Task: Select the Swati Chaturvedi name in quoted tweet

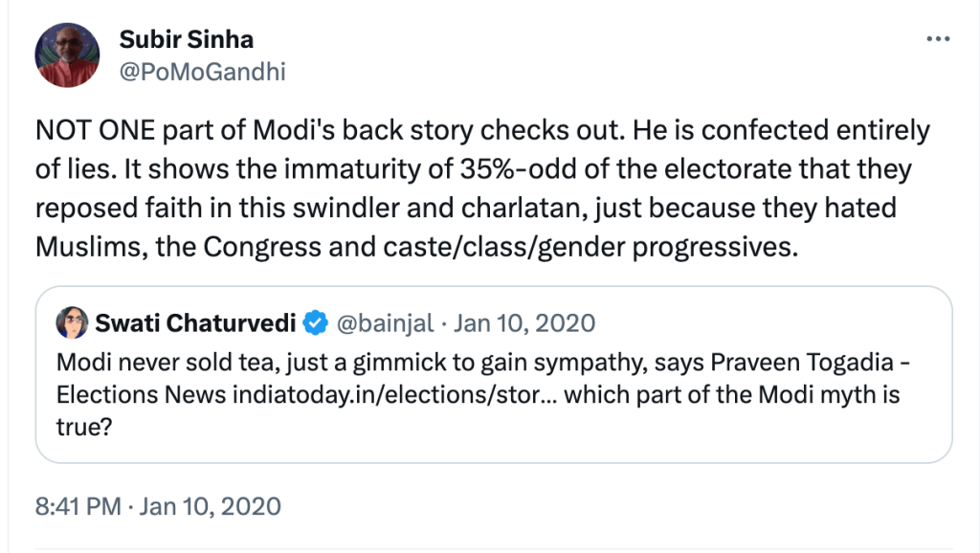Action: click(194, 323)
